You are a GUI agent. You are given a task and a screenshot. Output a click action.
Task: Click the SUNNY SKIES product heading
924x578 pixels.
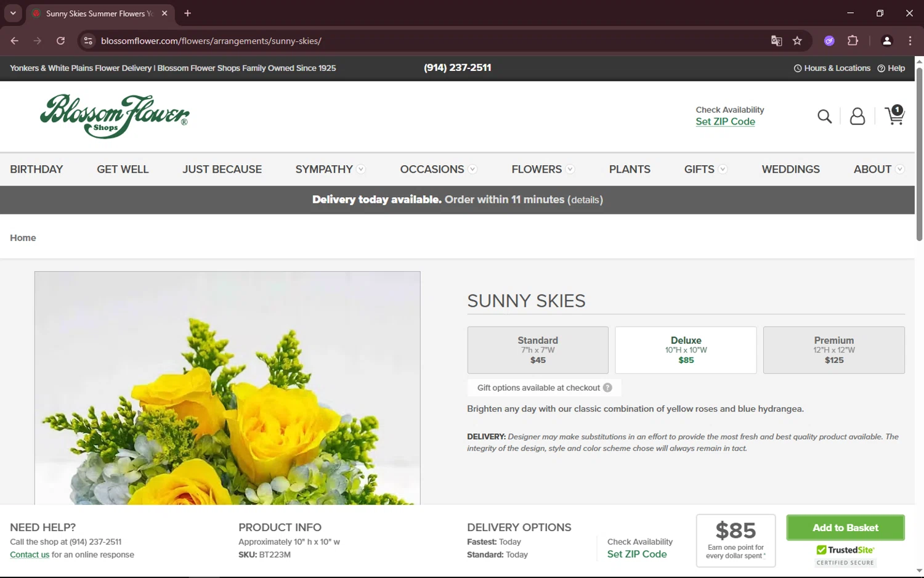click(526, 301)
